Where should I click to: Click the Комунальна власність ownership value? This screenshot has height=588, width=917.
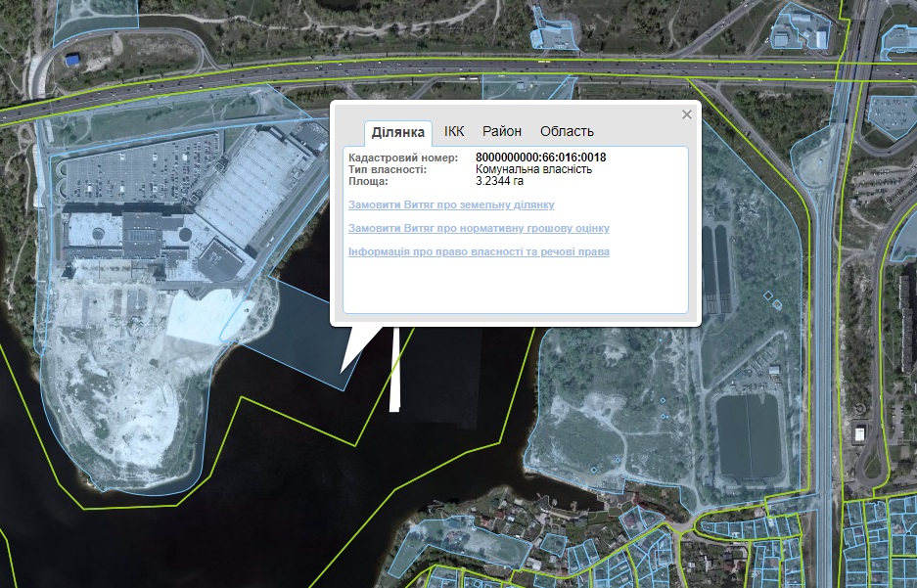(x=533, y=169)
